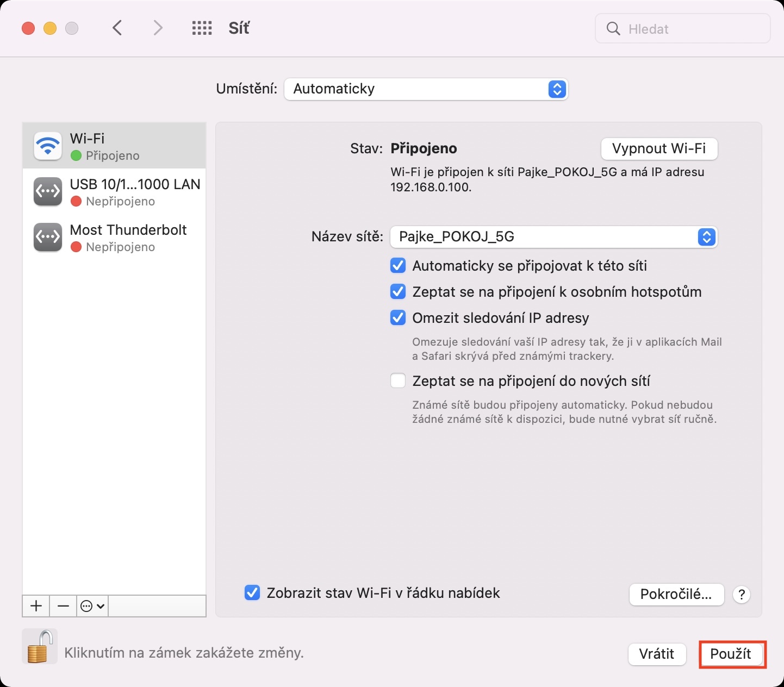Select the Wi-Fi service in sidebar
The height and width of the screenshot is (687, 784).
point(114,146)
